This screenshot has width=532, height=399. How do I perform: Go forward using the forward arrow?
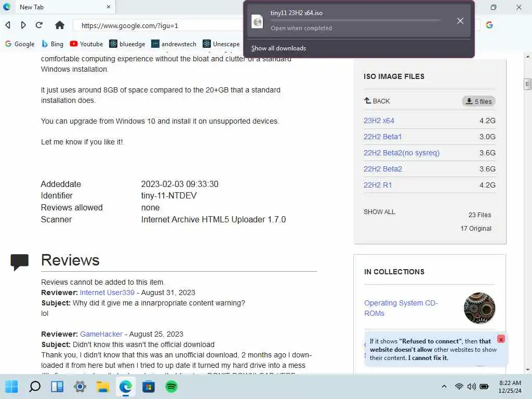pos(23,25)
